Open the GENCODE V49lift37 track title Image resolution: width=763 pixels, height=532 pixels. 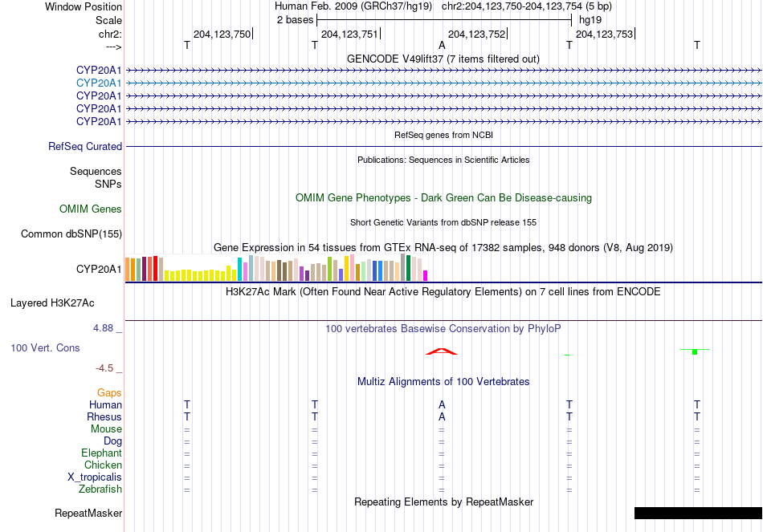click(x=443, y=59)
